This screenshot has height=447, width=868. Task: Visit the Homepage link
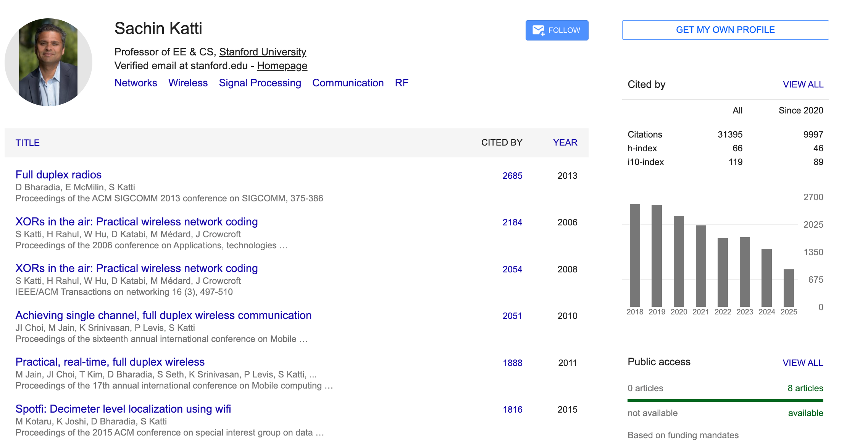pyautogui.click(x=282, y=66)
